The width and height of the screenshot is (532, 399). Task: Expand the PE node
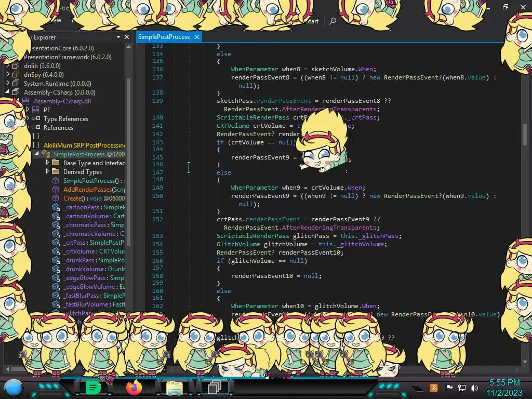[28, 110]
